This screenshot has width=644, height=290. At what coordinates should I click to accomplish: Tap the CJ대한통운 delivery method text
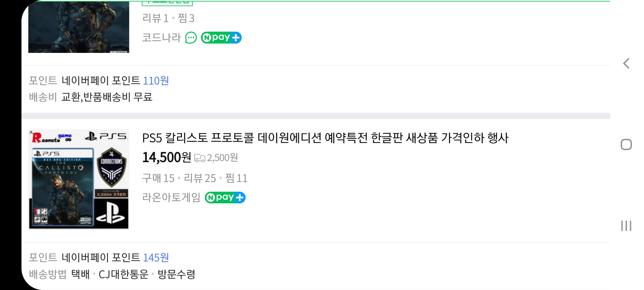123,274
